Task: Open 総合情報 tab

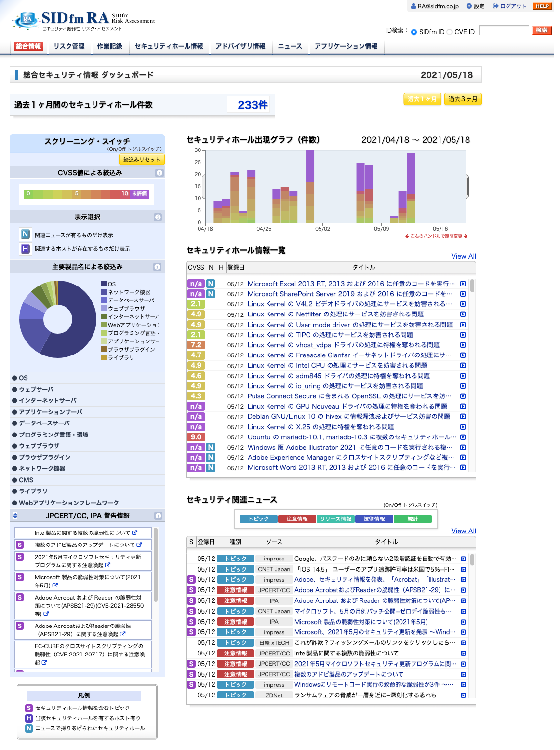Action: pos(28,46)
